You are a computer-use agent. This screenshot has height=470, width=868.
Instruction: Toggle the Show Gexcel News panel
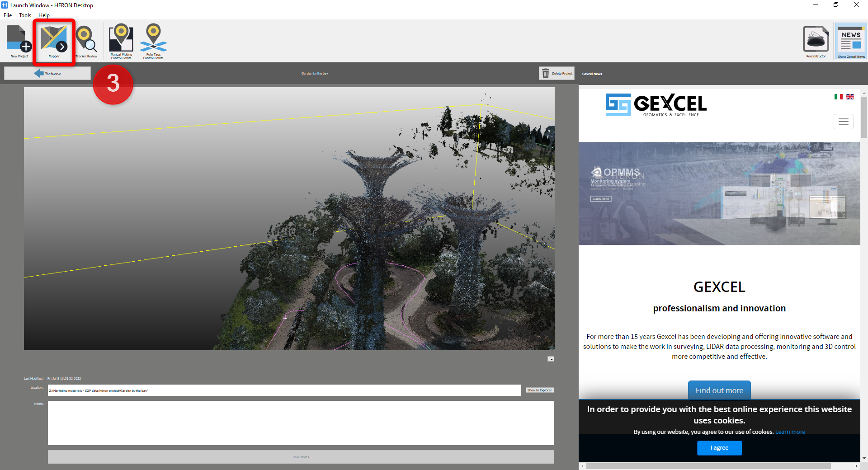[851, 41]
